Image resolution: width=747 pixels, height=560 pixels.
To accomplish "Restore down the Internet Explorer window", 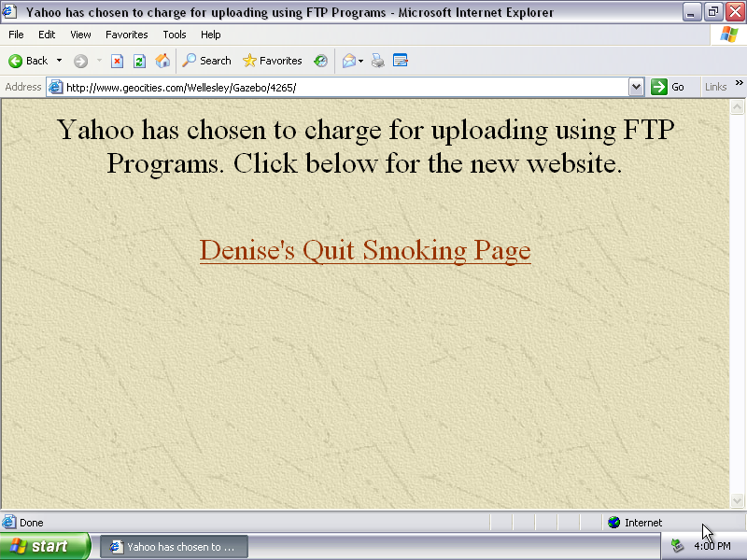I will tap(712, 12).
